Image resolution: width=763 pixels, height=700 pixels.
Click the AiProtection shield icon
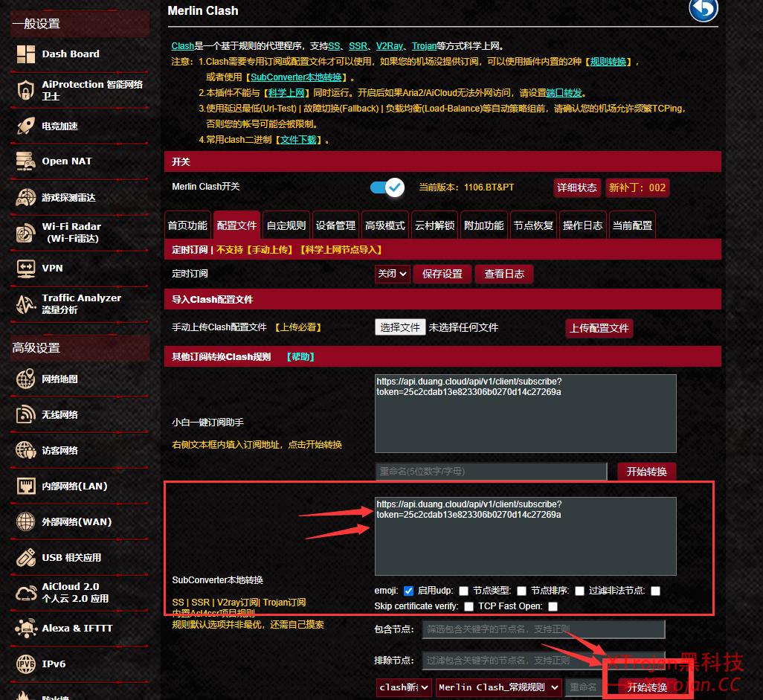26,90
